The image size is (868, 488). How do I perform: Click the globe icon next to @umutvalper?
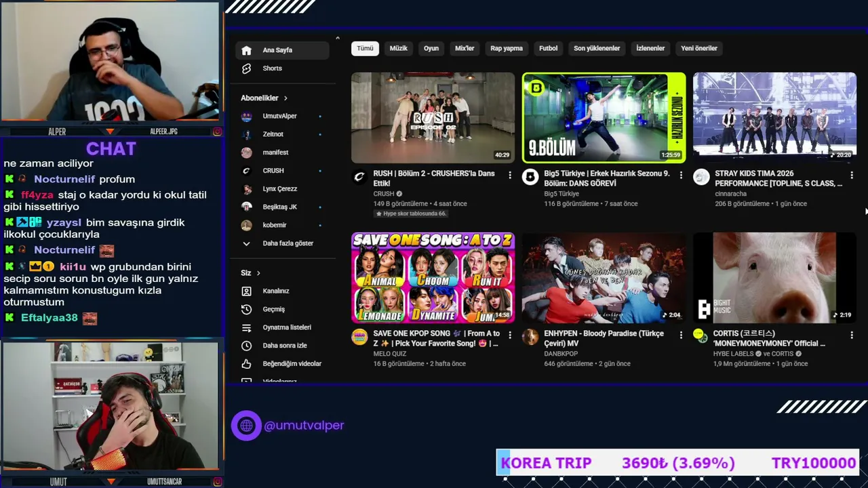[246, 426]
